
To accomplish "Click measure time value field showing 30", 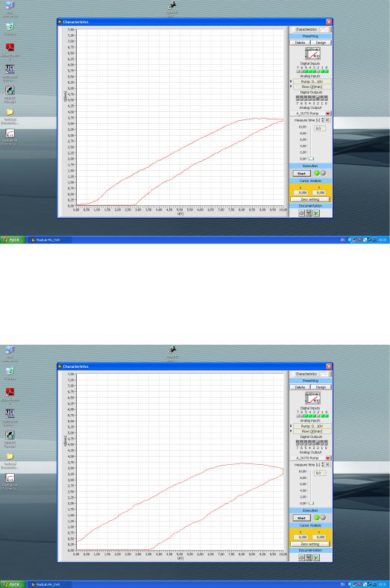I will [x=327, y=465].
